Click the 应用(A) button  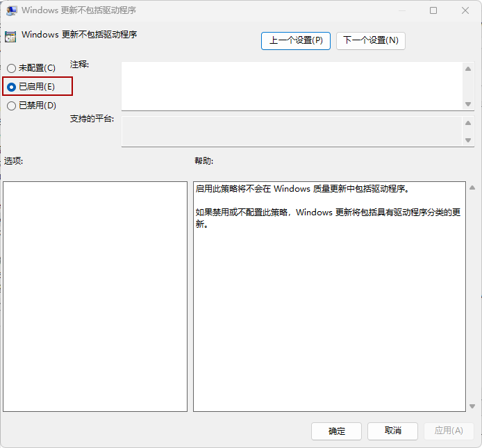click(449, 431)
